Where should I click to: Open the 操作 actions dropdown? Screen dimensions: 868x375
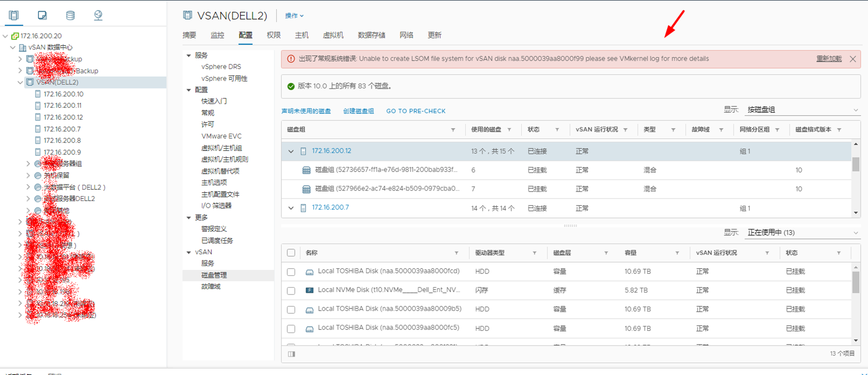tap(294, 16)
